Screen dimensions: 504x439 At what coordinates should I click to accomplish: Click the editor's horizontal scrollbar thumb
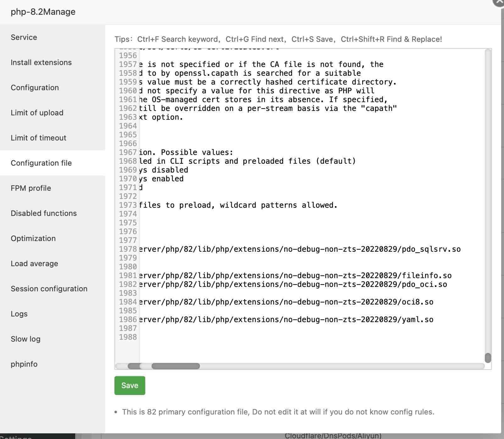click(x=175, y=366)
